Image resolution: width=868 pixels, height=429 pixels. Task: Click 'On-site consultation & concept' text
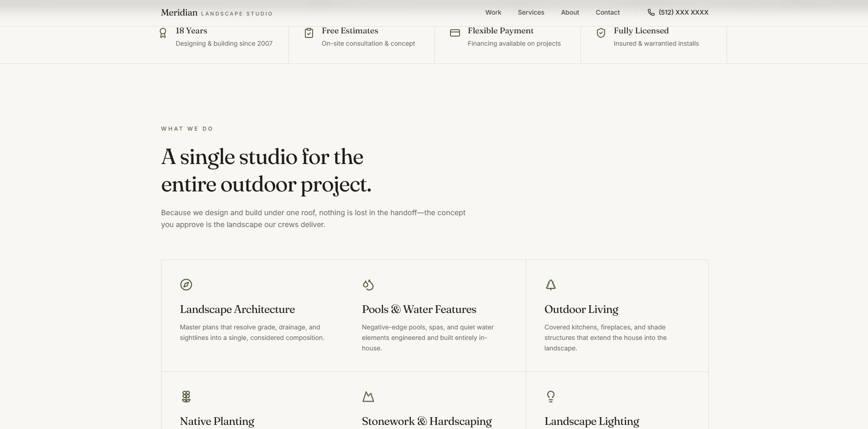coord(368,43)
